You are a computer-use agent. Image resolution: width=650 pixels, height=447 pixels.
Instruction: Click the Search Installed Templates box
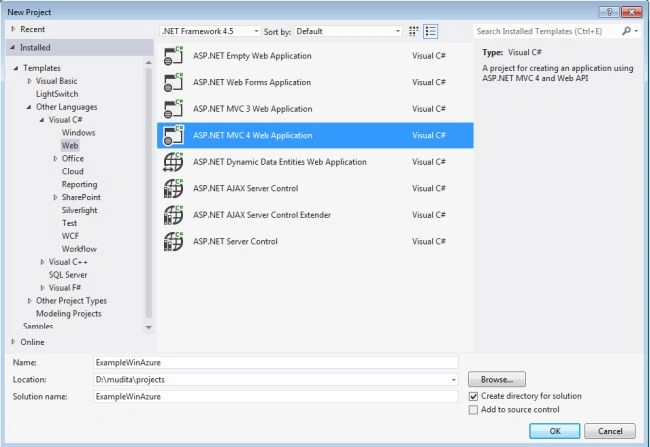pos(547,31)
